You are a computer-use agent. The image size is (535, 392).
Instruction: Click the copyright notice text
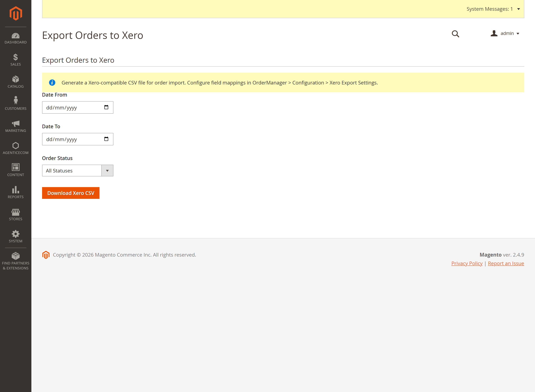click(x=124, y=255)
